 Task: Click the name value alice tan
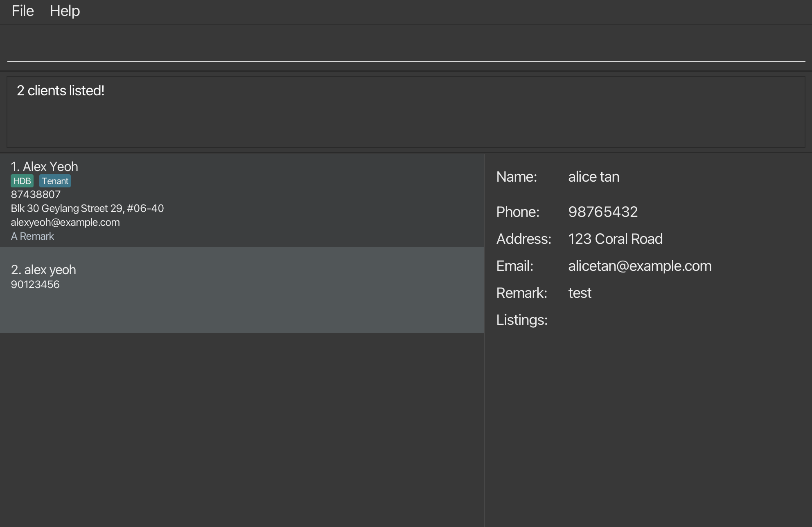(593, 177)
